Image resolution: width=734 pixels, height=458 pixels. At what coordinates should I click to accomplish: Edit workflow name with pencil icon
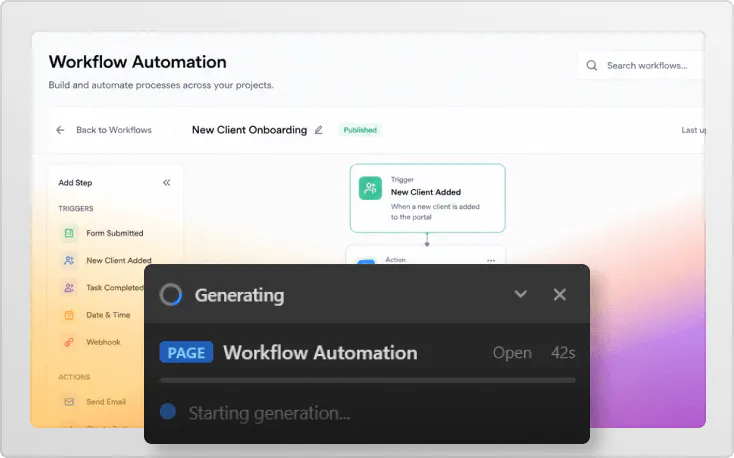[x=318, y=130]
